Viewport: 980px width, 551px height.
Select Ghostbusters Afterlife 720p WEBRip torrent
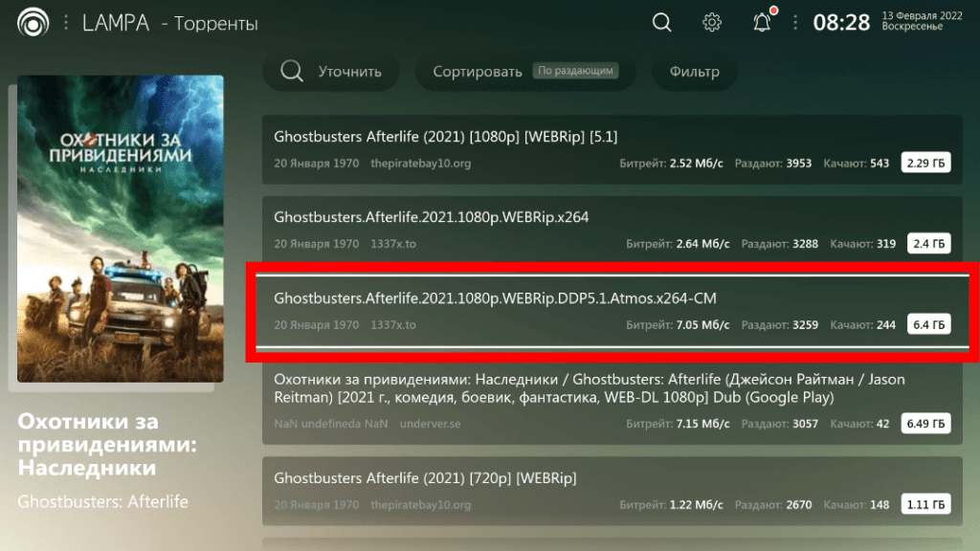[x=612, y=489]
